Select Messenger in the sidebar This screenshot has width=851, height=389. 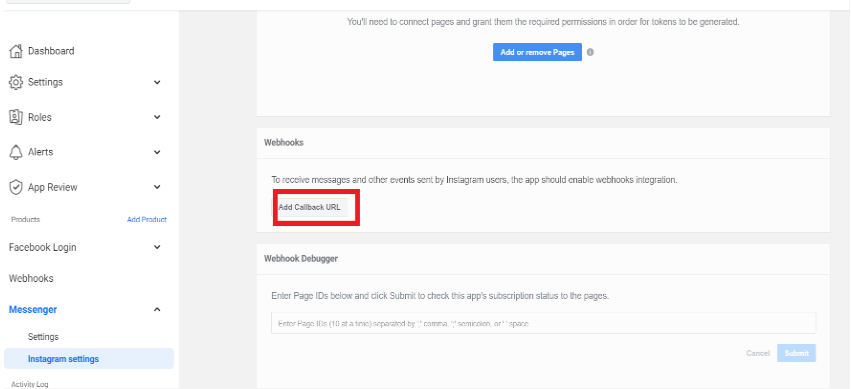pos(33,310)
